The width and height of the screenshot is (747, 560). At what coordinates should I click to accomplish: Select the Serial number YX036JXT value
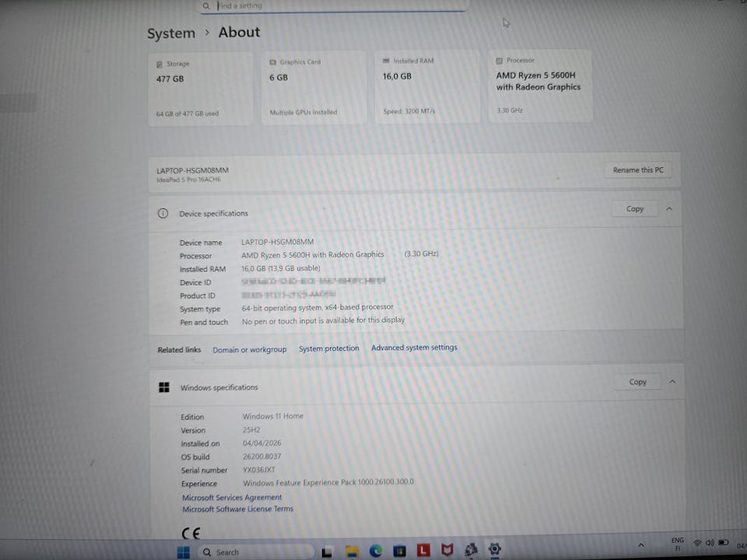(259, 470)
